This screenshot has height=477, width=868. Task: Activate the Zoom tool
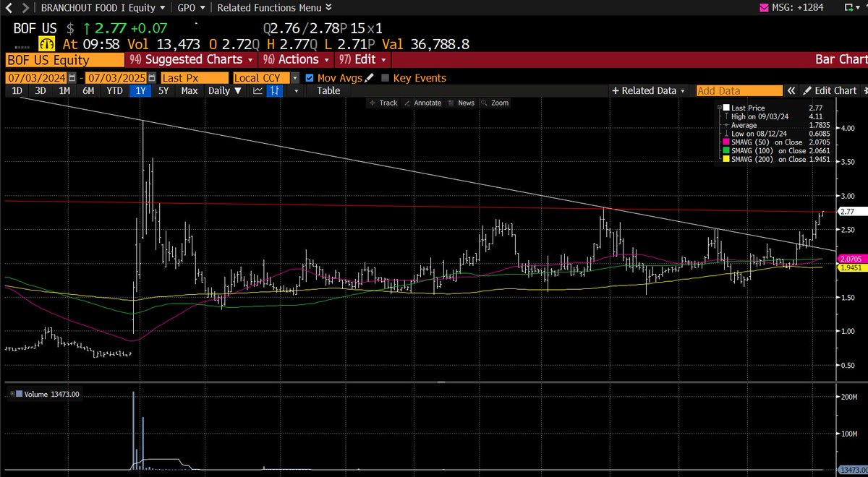(x=495, y=103)
